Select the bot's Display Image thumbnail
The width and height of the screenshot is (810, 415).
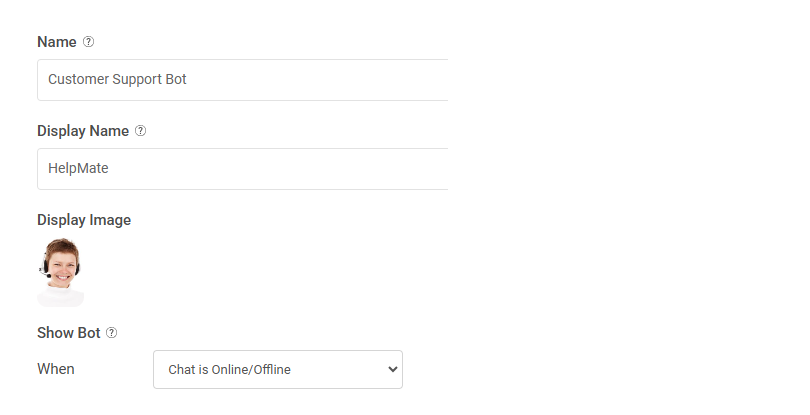(61, 271)
